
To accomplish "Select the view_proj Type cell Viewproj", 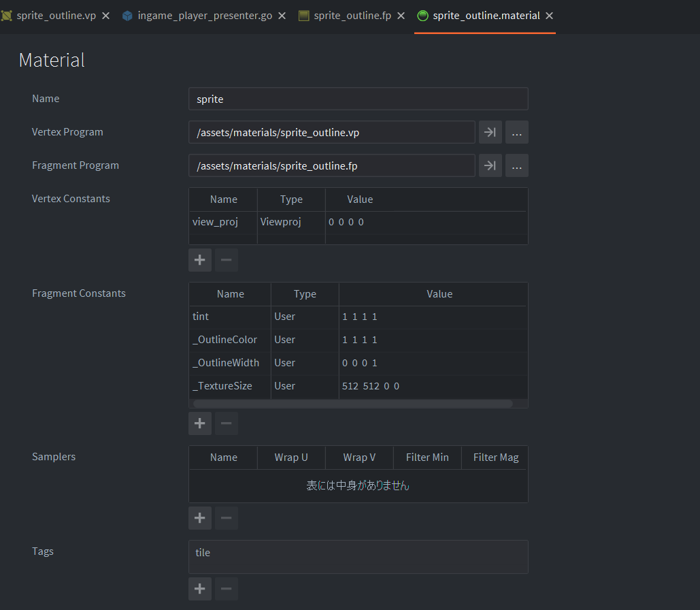I will (291, 223).
